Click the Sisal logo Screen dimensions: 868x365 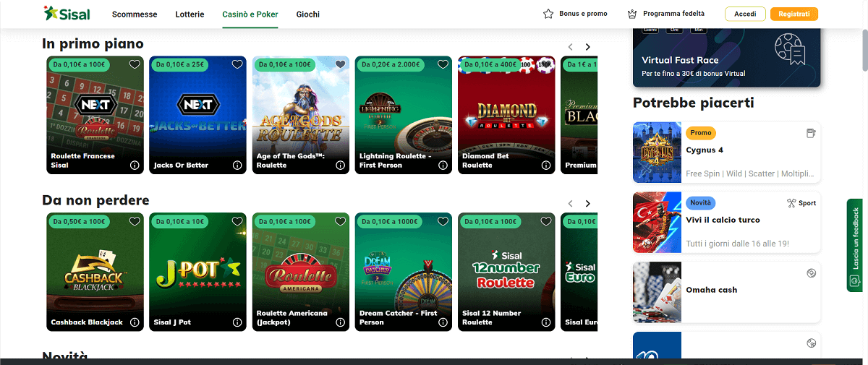coord(66,14)
